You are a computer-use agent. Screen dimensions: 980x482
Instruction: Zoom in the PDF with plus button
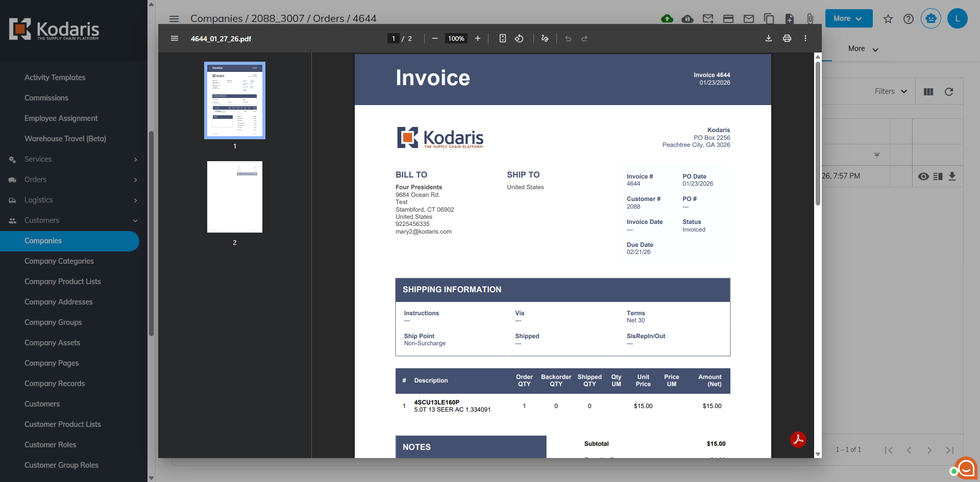478,38
